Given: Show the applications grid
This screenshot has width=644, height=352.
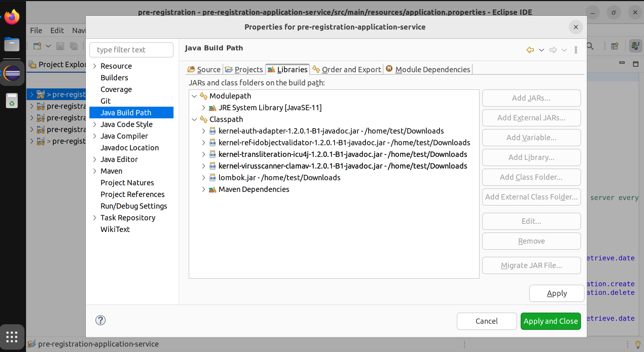Looking at the screenshot, I should (12, 337).
